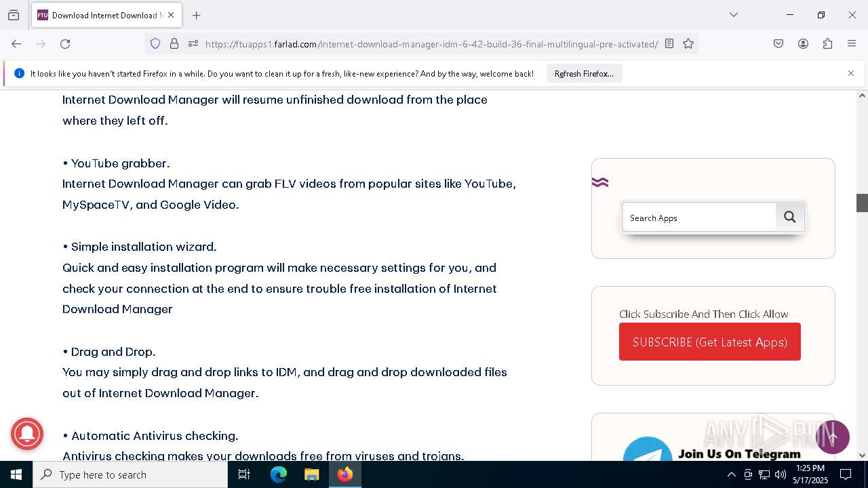Image resolution: width=868 pixels, height=488 pixels.
Task: Save page to Pocket
Action: click(x=778, y=44)
